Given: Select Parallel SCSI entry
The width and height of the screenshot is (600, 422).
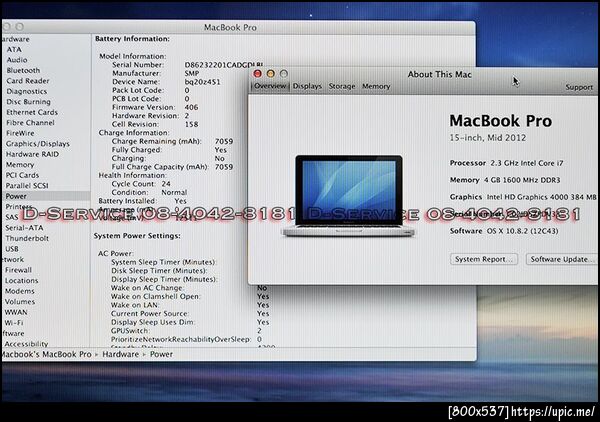Looking at the screenshot, I should [x=27, y=186].
